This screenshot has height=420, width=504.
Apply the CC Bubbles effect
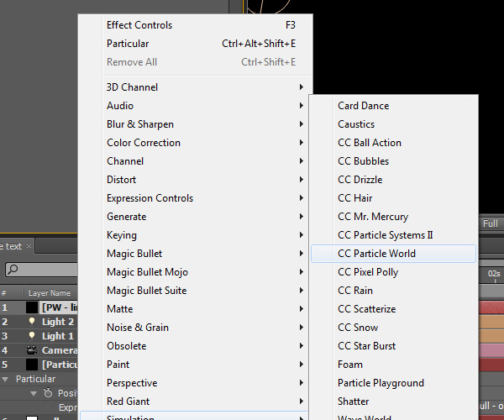pyautogui.click(x=393, y=161)
